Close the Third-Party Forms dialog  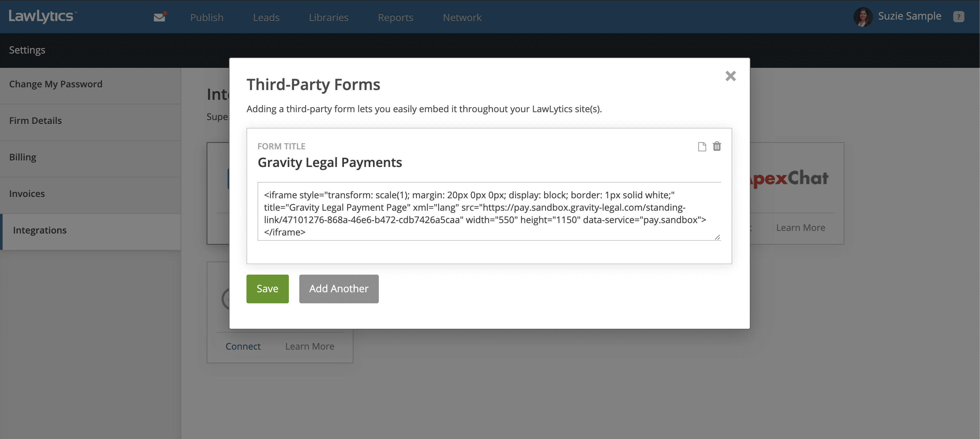tap(730, 76)
